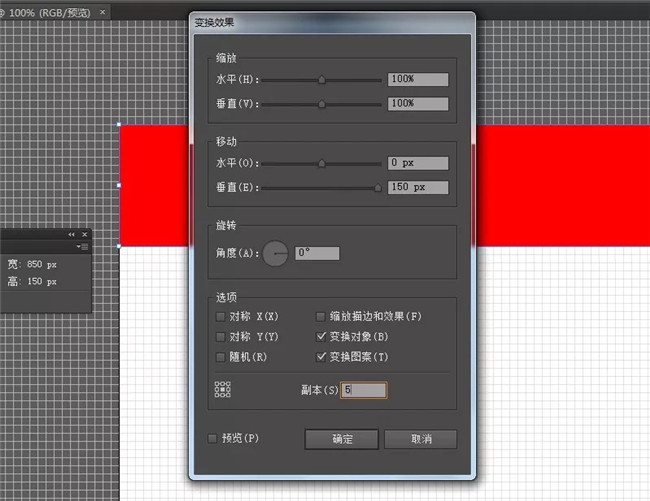Toggle the 随机(R) checkbox

[x=221, y=357]
